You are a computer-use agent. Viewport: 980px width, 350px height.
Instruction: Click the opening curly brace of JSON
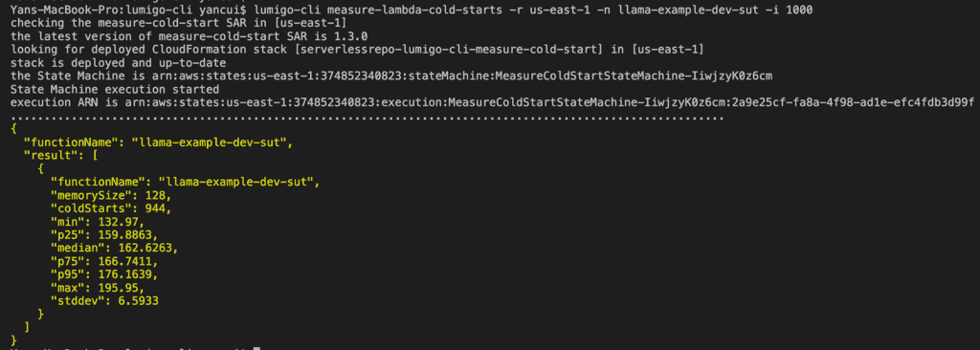(x=13, y=129)
